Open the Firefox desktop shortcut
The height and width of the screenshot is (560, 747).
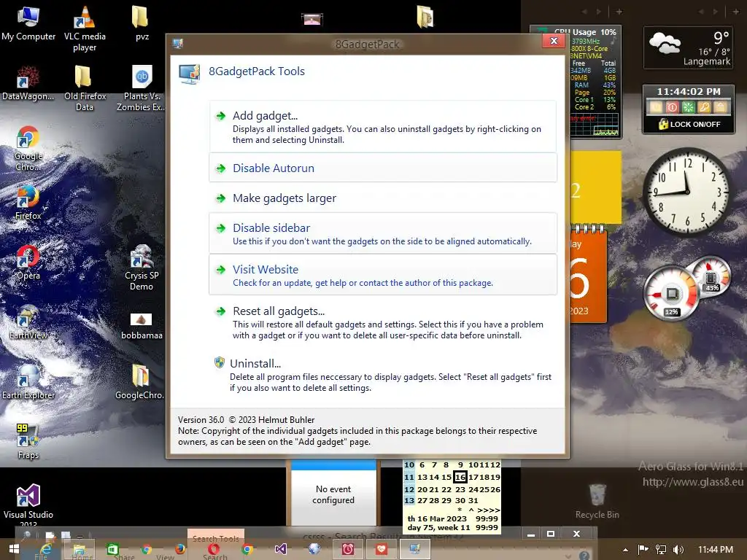pyautogui.click(x=28, y=203)
